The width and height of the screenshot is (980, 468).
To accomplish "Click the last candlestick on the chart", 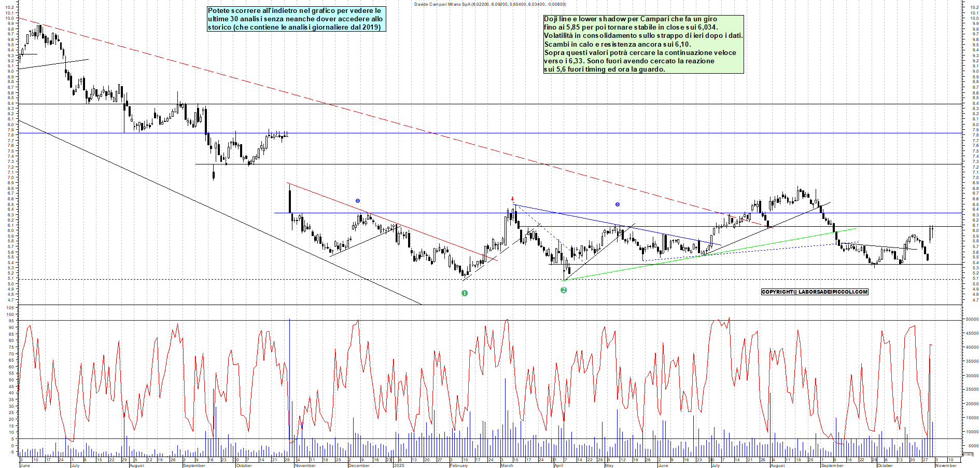I will pos(932,233).
